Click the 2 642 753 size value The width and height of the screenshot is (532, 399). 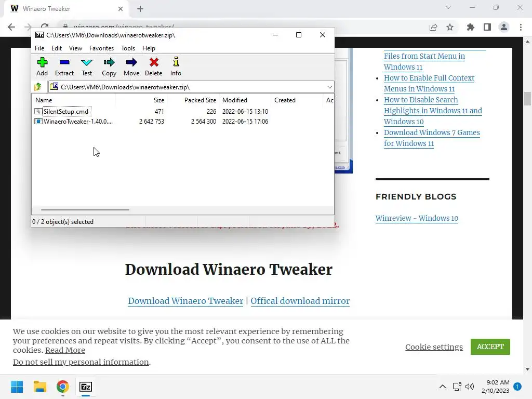151,121
